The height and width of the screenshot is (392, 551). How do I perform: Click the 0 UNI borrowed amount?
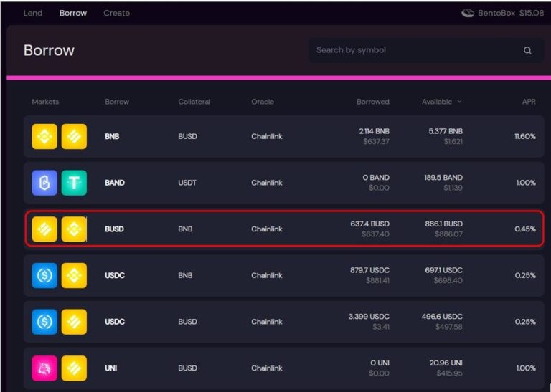coord(380,363)
